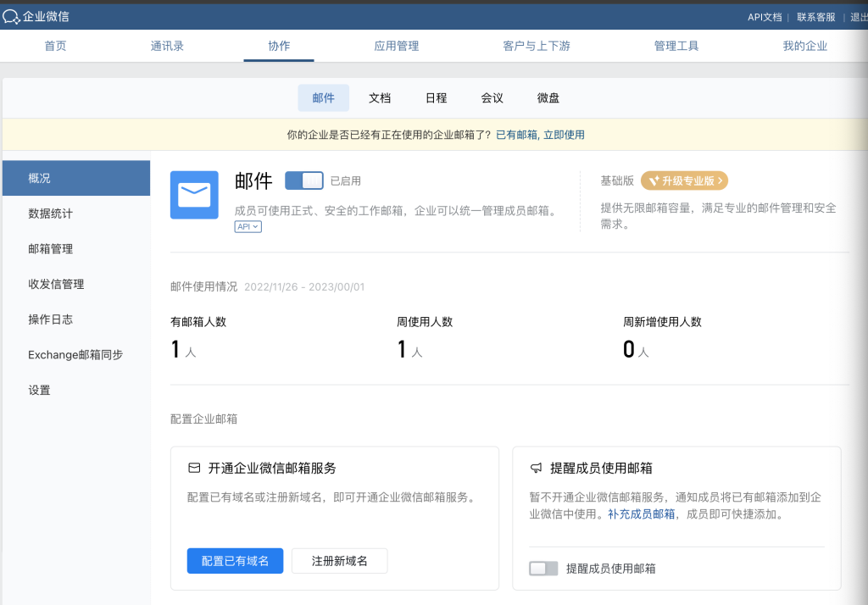Open the API dropdown under the mail description

pyautogui.click(x=247, y=226)
